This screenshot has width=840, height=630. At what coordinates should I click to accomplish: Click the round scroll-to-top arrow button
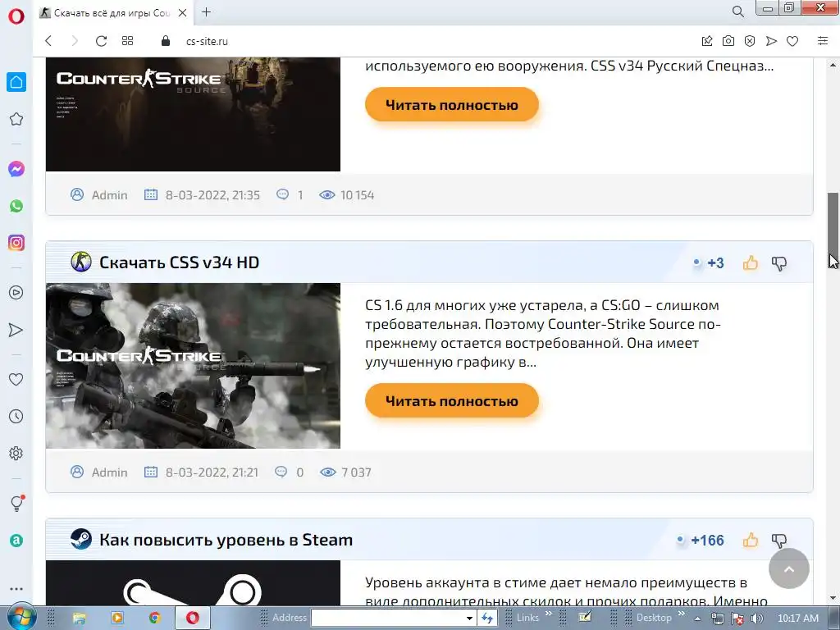tap(788, 569)
